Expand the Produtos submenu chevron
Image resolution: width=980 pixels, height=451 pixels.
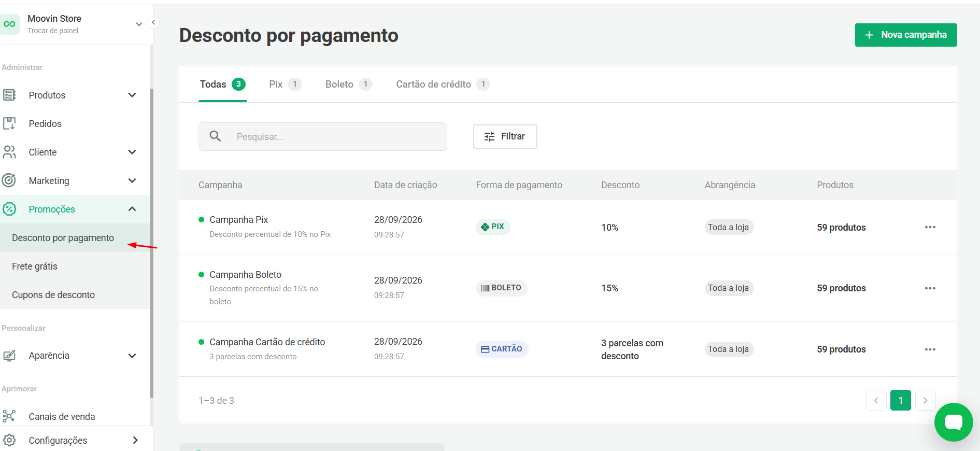click(132, 95)
